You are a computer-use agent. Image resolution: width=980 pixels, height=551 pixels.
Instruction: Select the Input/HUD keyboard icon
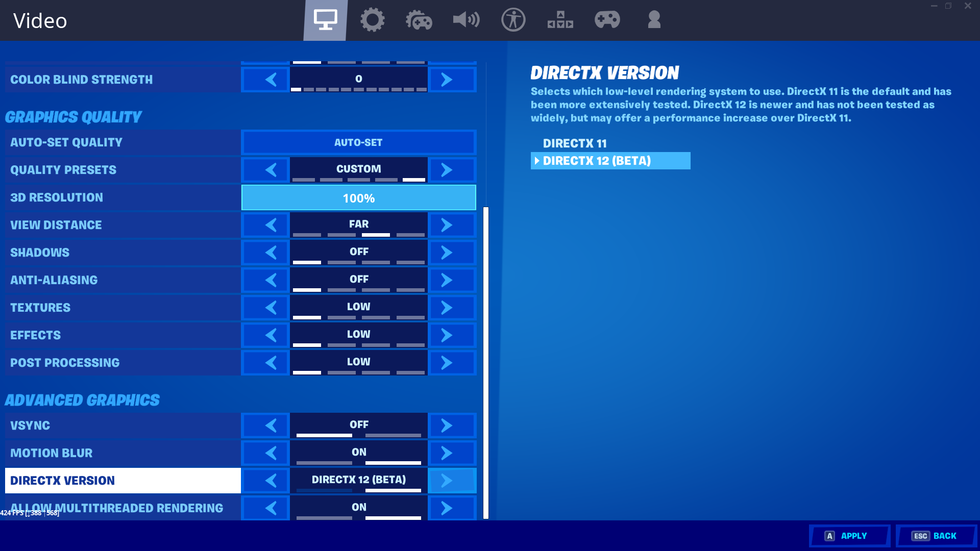(559, 19)
